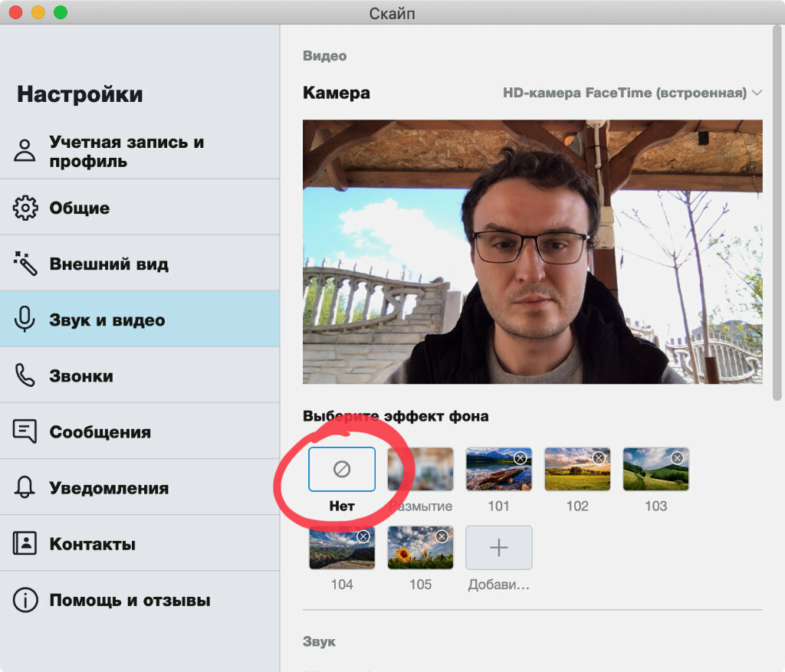The image size is (785, 672).
Task: Go to Внешний вид settings
Action: (x=140, y=263)
